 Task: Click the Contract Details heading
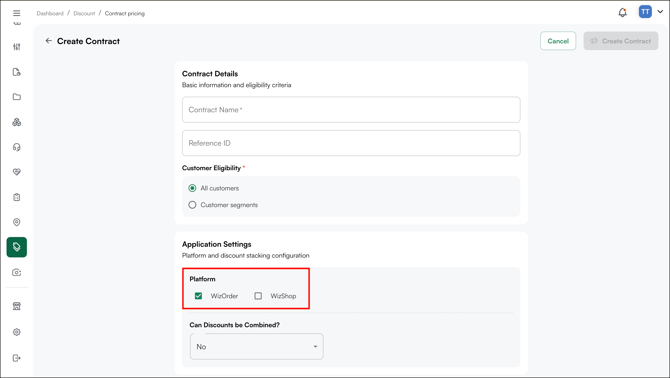210,73
